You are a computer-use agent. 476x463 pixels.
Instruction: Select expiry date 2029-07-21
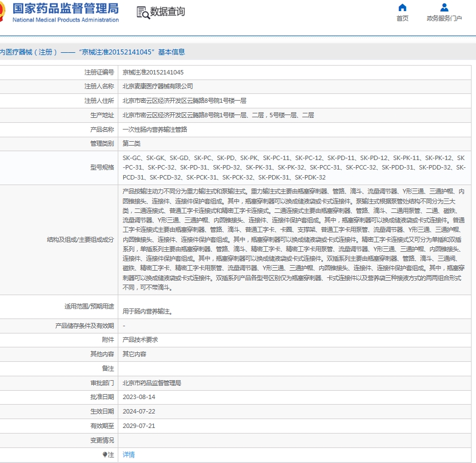[139, 426]
